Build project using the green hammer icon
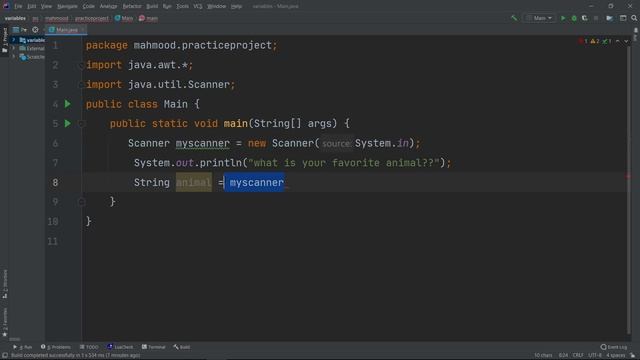 (x=514, y=18)
